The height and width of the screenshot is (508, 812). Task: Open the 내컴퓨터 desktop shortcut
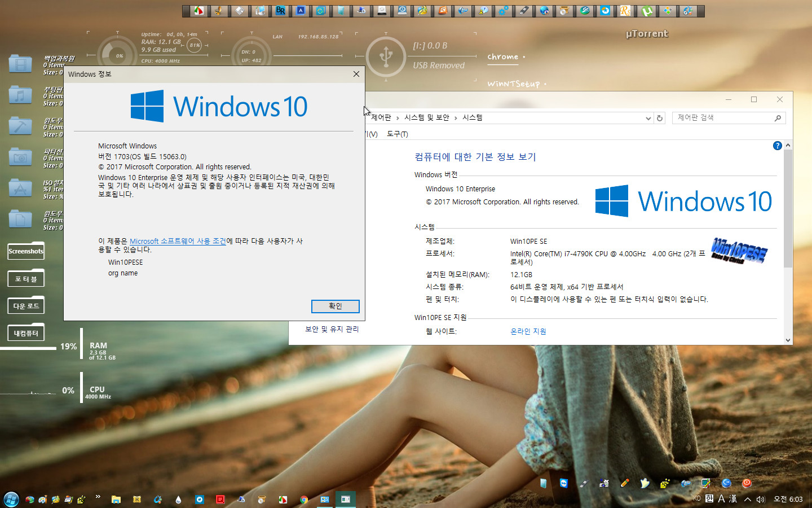tap(26, 333)
